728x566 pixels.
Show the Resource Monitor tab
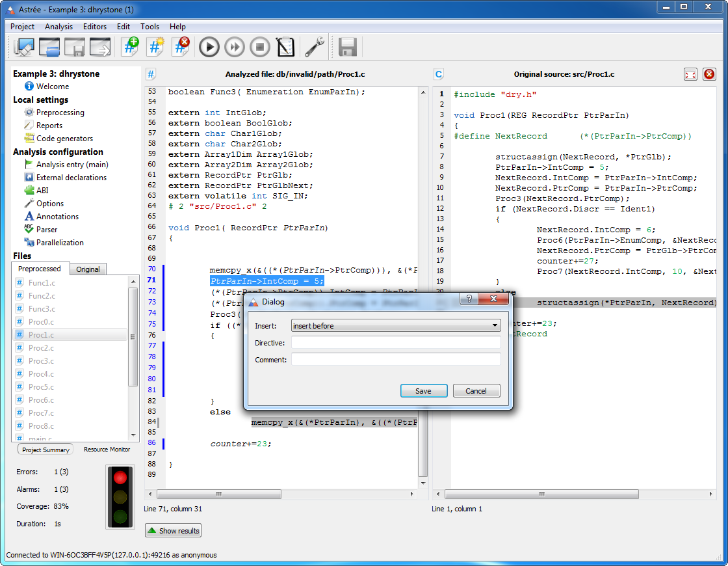pyautogui.click(x=107, y=450)
